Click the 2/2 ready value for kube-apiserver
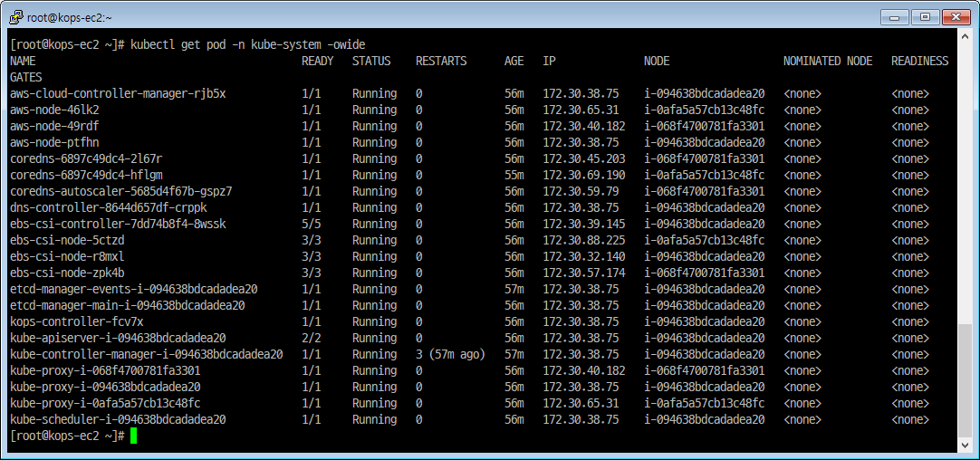980x460 pixels. coord(312,338)
